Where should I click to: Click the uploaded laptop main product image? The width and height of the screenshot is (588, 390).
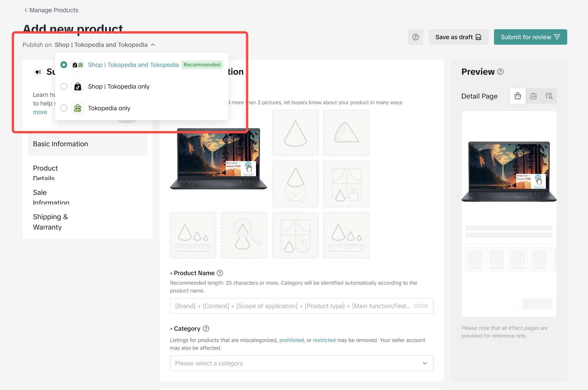click(x=218, y=159)
